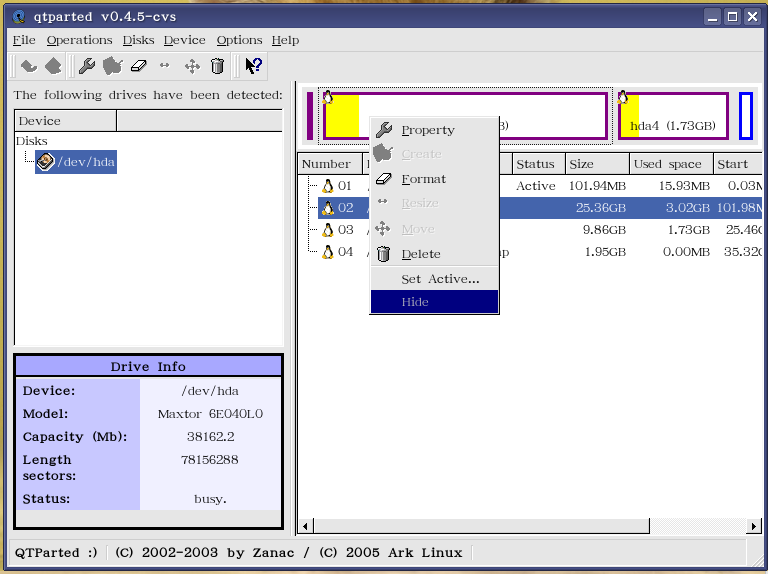Open the File menu
The height and width of the screenshot is (574, 768).
pyautogui.click(x=24, y=40)
